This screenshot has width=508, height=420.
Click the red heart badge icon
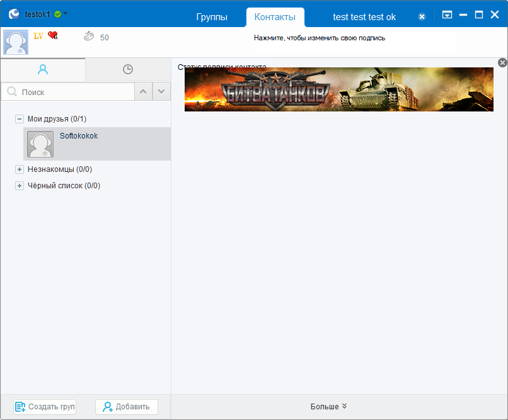(53, 35)
